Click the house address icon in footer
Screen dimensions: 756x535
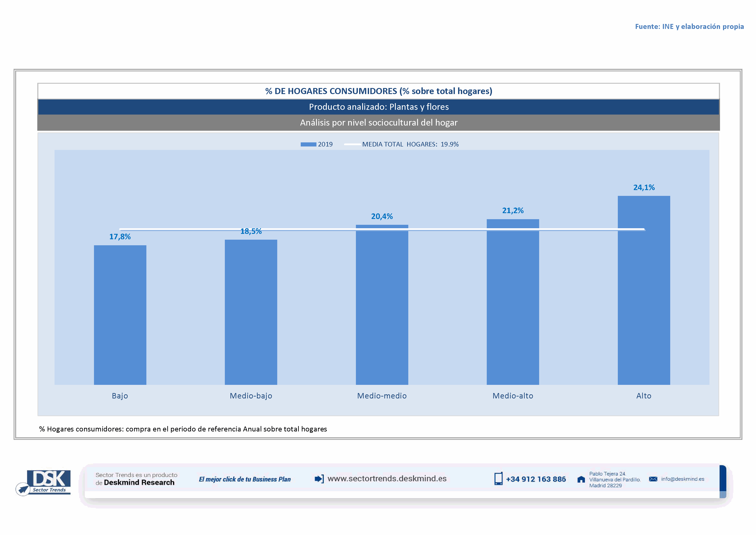(x=581, y=479)
